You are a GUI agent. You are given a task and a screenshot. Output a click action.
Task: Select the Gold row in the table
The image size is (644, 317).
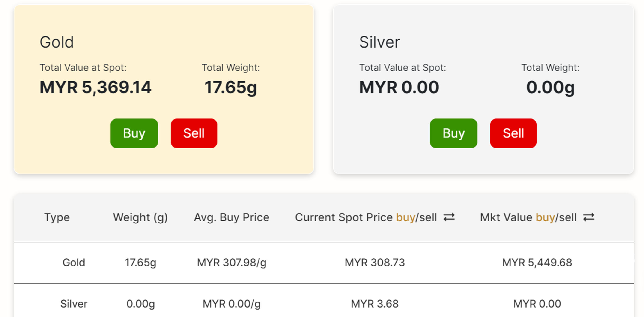[x=74, y=263]
